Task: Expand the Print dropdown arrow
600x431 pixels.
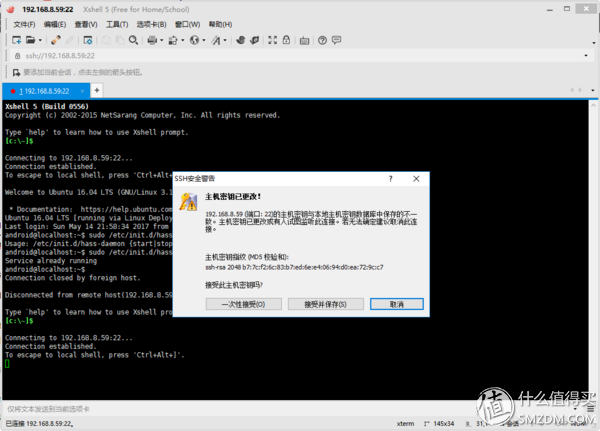Action: pos(161,40)
